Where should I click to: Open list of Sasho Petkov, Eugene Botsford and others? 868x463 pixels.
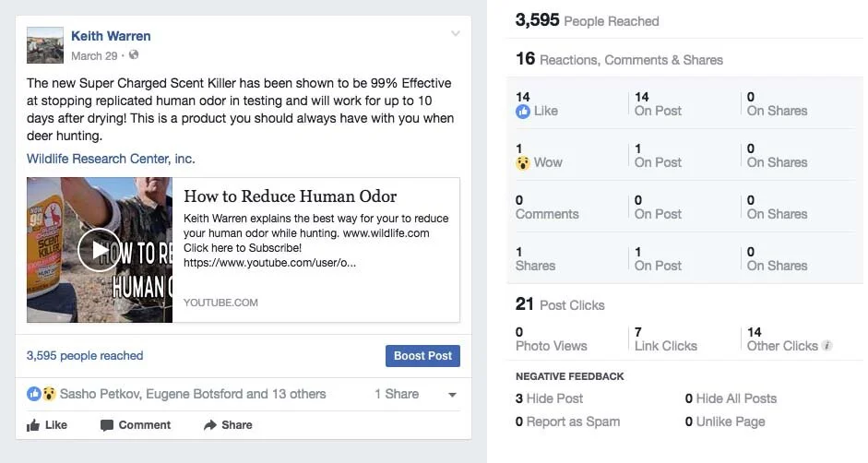pos(193,394)
